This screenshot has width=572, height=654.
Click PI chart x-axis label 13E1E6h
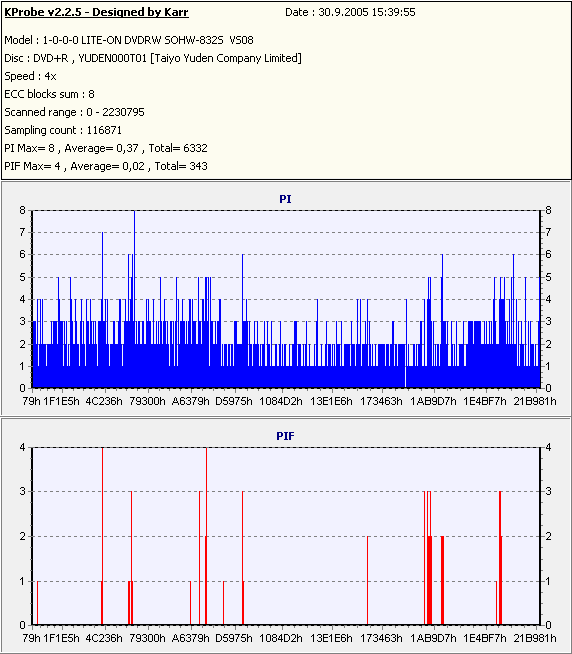[331, 401]
